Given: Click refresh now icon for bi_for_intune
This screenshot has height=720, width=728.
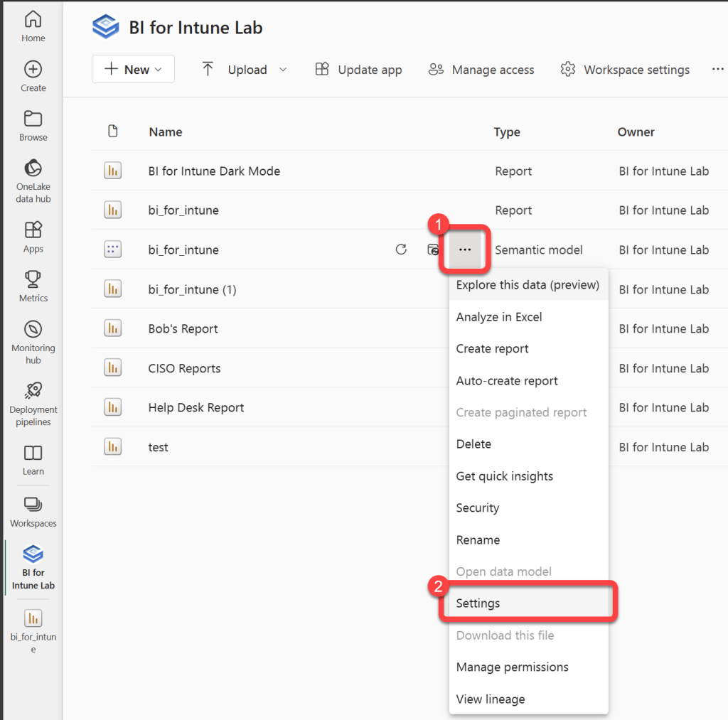Looking at the screenshot, I should coord(401,249).
